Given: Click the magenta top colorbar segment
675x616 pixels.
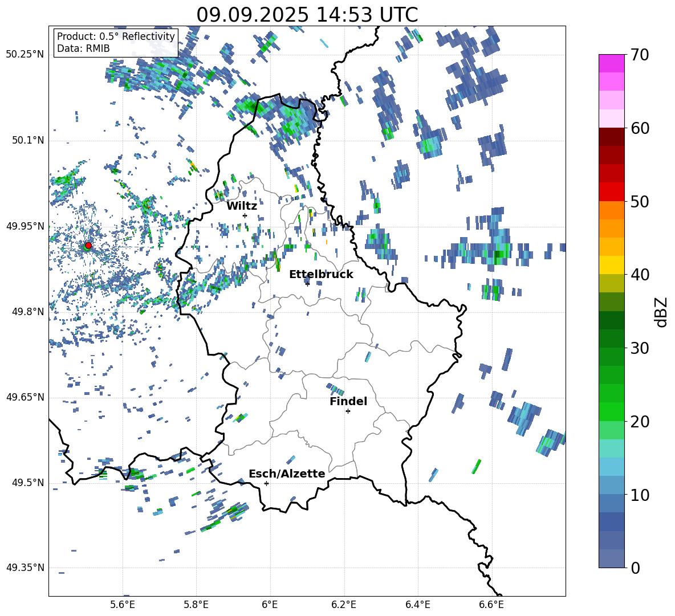Looking at the screenshot, I should [x=611, y=63].
